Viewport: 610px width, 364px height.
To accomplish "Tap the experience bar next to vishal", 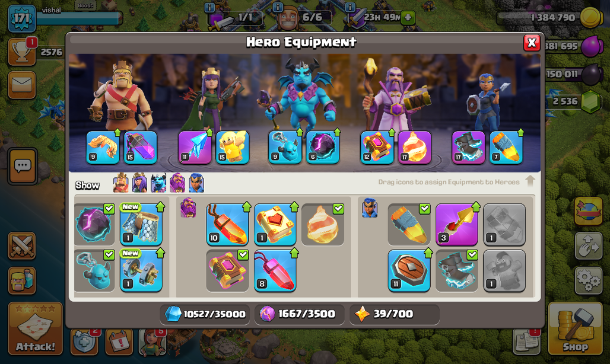I will [79, 18].
